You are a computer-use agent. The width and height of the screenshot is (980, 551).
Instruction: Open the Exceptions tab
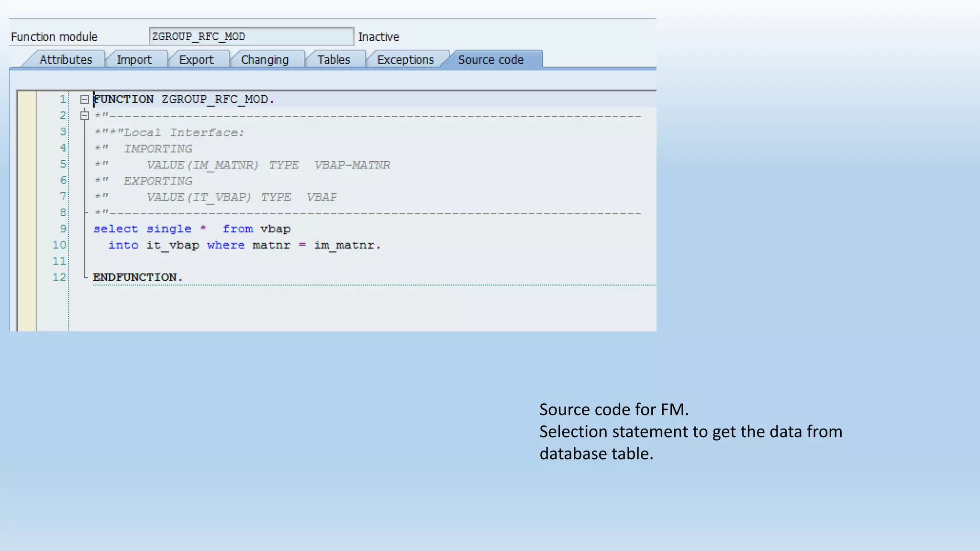405,60
